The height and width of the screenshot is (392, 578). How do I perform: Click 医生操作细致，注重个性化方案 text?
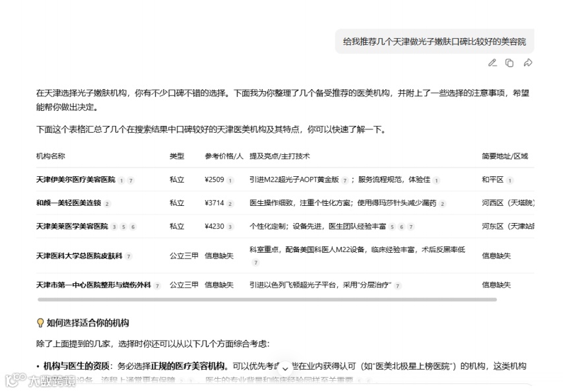(x=300, y=203)
